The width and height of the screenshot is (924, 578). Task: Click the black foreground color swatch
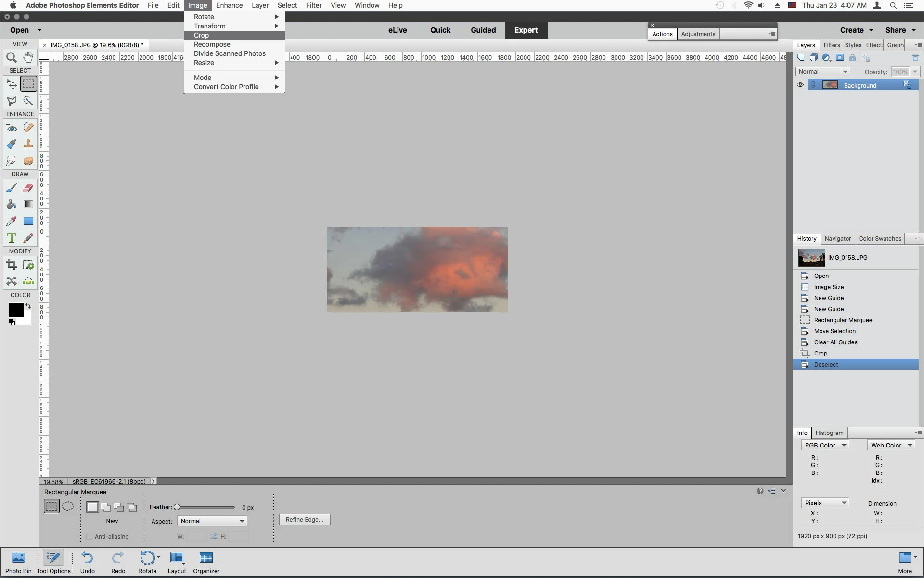tap(15, 310)
